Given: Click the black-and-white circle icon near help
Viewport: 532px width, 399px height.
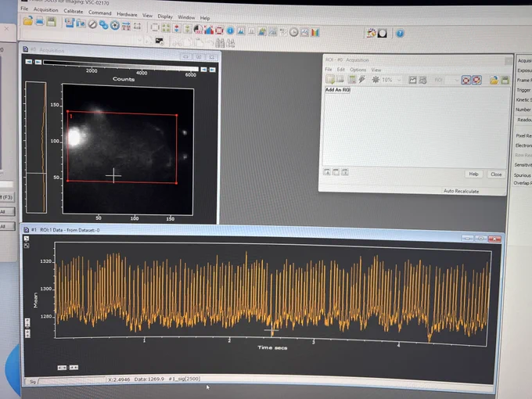Looking at the screenshot, I should (383, 33).
